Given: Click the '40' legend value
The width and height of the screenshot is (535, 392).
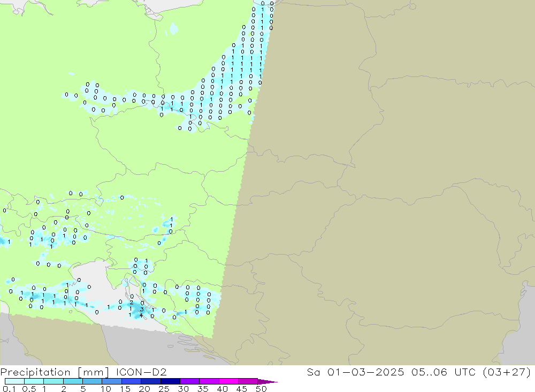Looking at the screenshot, I should (222, 389).
